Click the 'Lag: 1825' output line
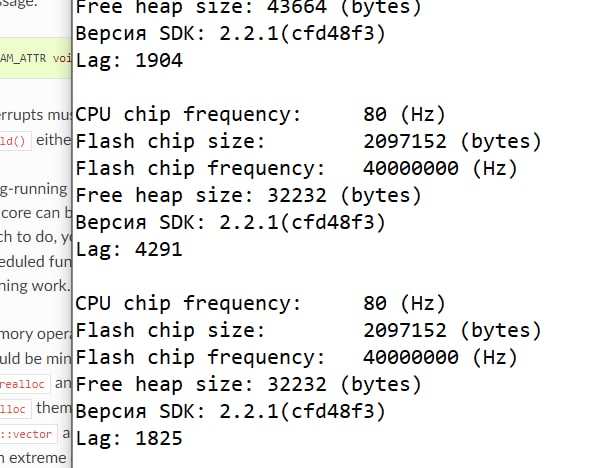This screenshot has height=468, width=607. pos(129,439)
